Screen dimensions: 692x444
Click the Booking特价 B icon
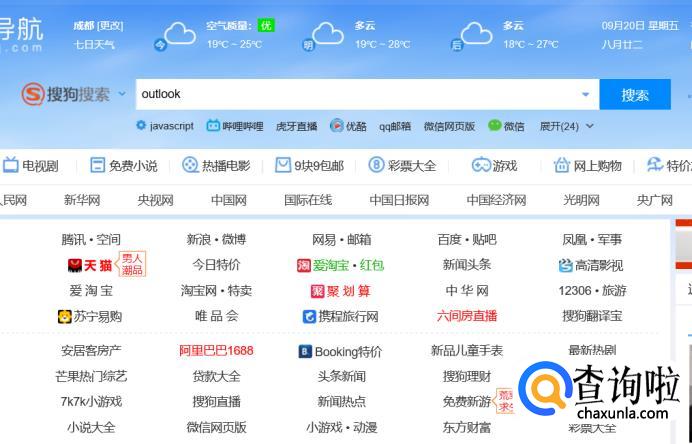pyautogui.click(x=305, y=351)
